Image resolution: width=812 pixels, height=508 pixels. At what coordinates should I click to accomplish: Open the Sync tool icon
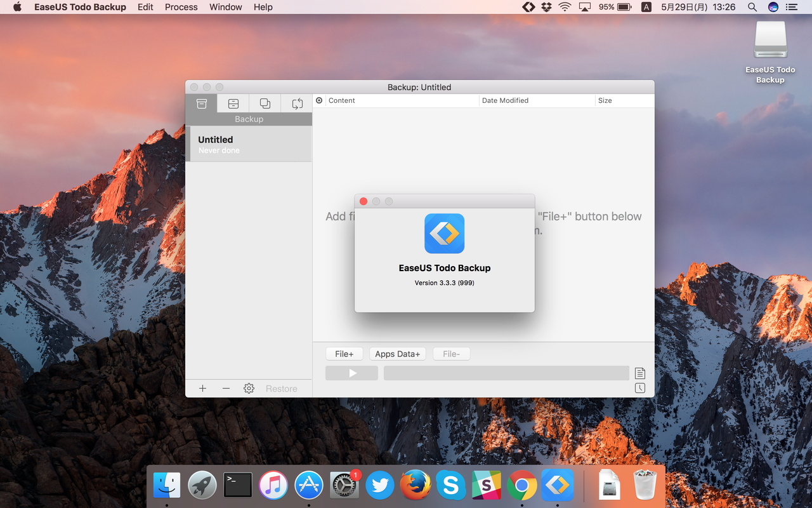pos(296,103)
